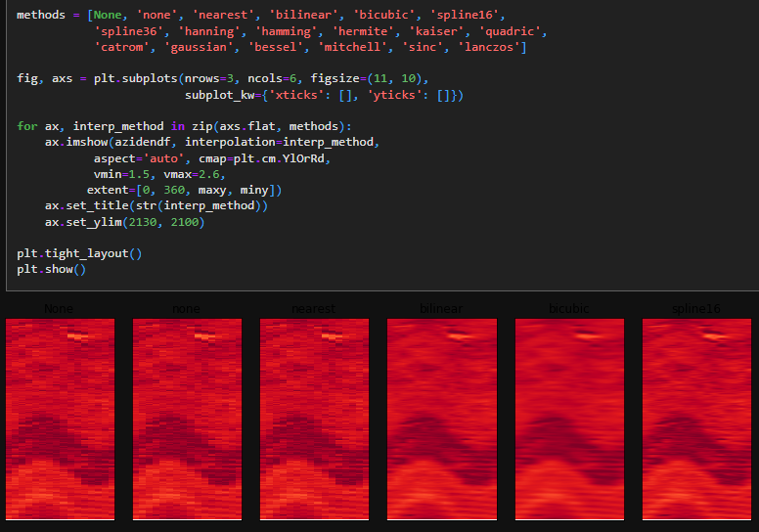
Task: Click the 'yticks' key in subplot_kw
Action: coord(394,95)
